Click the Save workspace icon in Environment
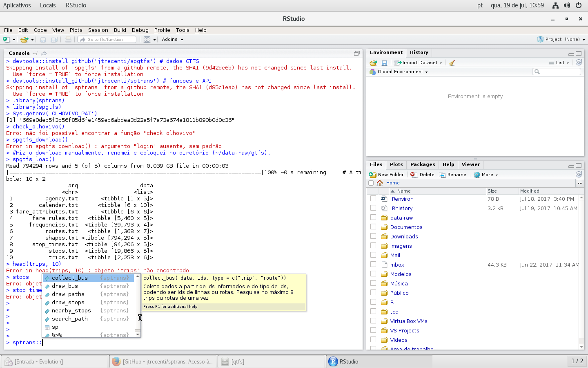Screen dimensions: 588x368 384,63
